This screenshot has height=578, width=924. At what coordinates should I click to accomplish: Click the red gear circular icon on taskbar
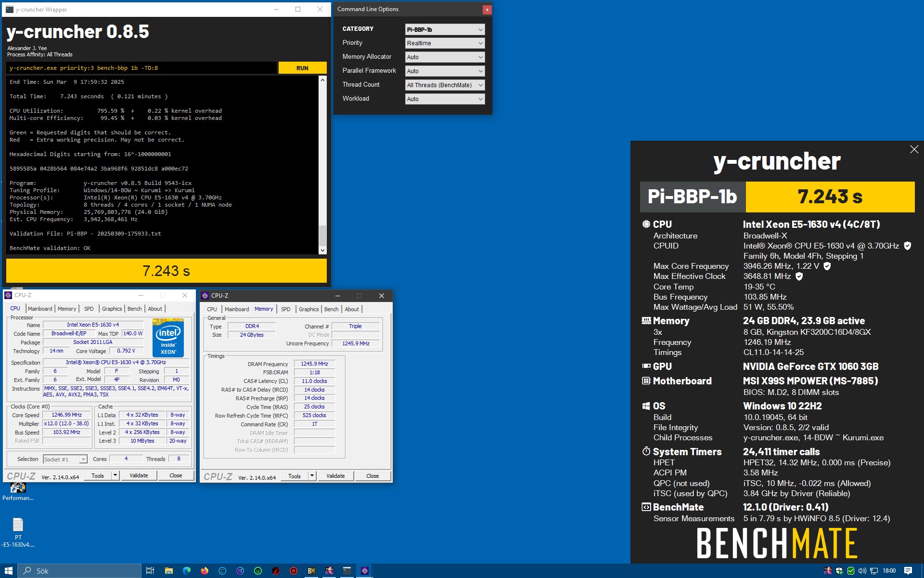(294, 571)
